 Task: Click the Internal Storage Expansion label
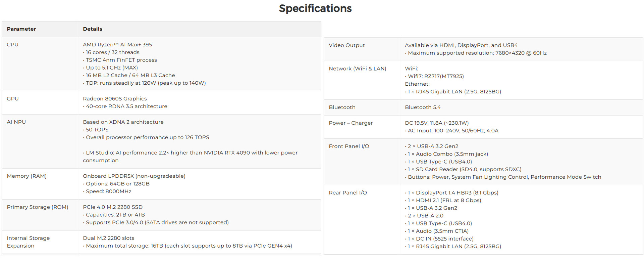click(x=28, y=242)
